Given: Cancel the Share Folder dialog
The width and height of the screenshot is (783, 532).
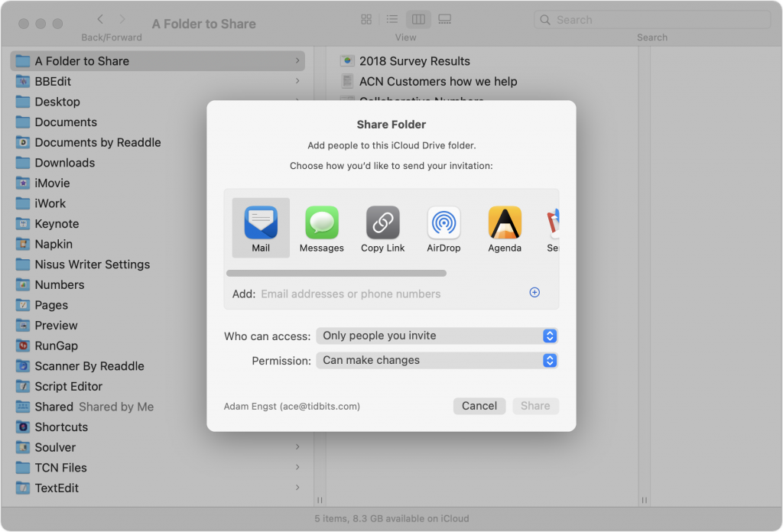Looking at the screenshot, I should (479, 406).
